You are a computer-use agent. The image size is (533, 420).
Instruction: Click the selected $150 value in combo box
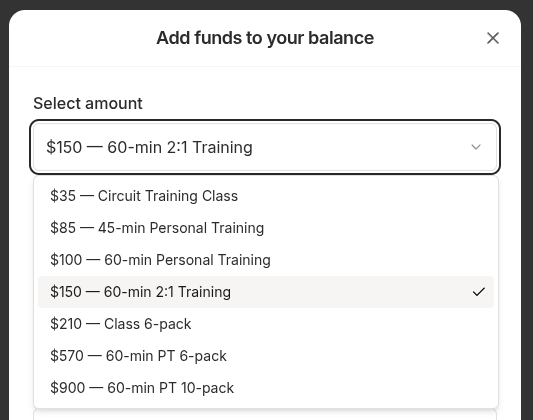coord(149,147)
